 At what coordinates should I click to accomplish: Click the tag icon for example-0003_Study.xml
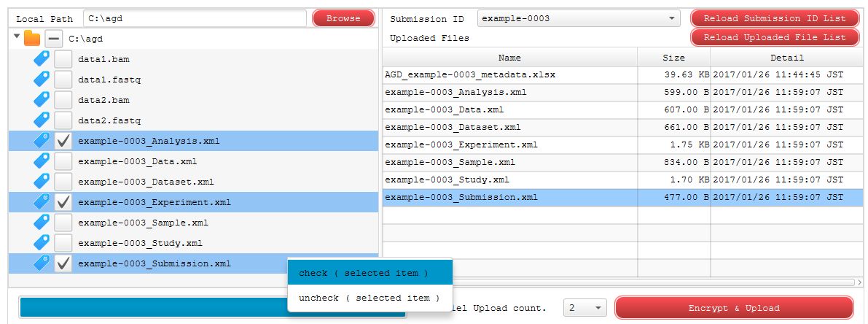pos(42,243)
